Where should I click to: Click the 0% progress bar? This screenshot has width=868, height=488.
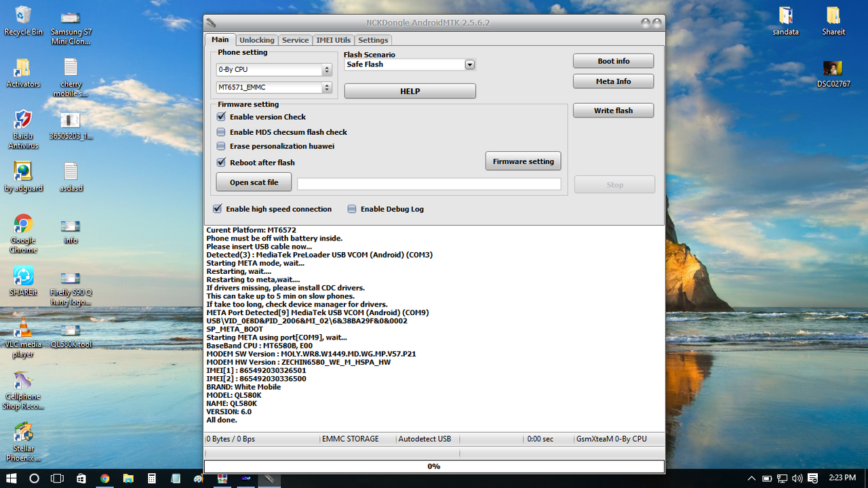[x=434, y=466]
